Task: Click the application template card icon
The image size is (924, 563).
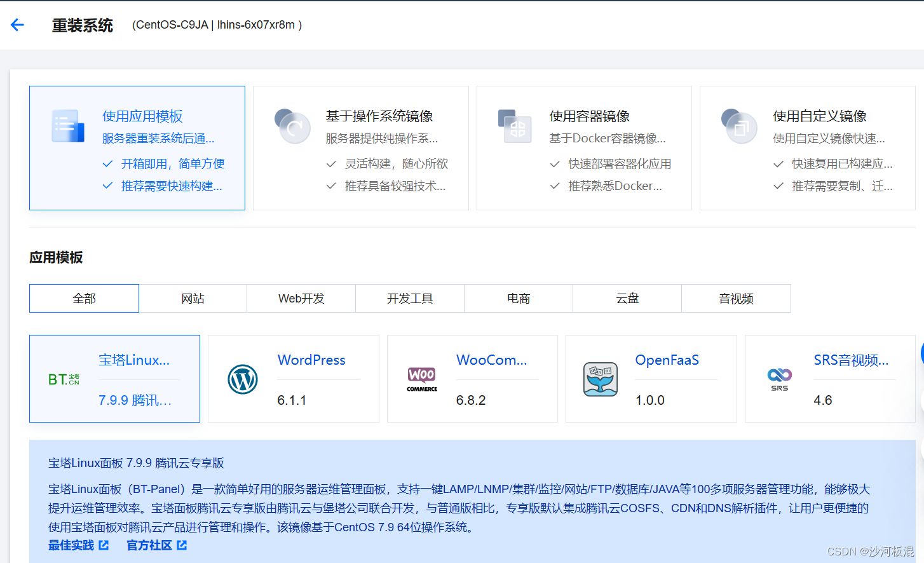Action: pyautogui.click(x=68, y=126)
